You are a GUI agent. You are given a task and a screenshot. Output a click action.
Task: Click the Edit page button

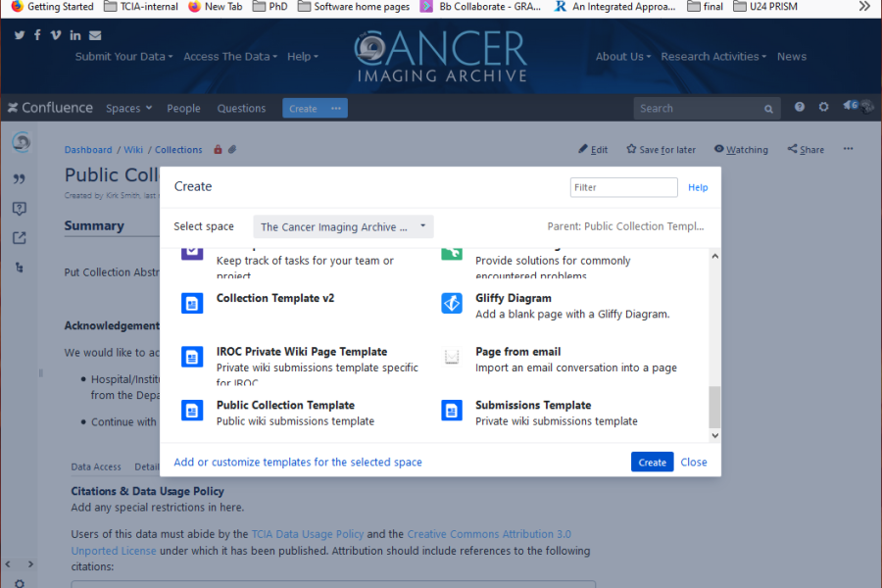(593, 149)
